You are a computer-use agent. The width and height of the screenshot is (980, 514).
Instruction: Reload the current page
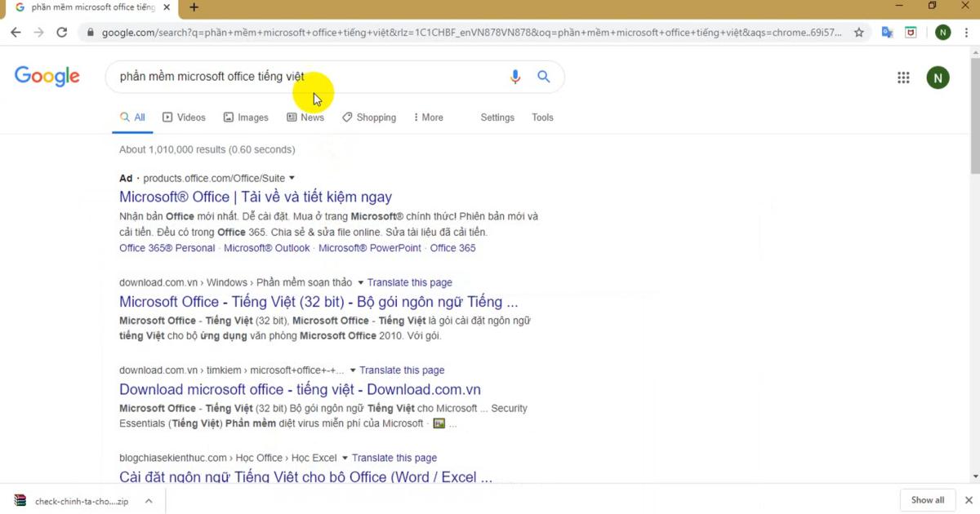point(61,33)
